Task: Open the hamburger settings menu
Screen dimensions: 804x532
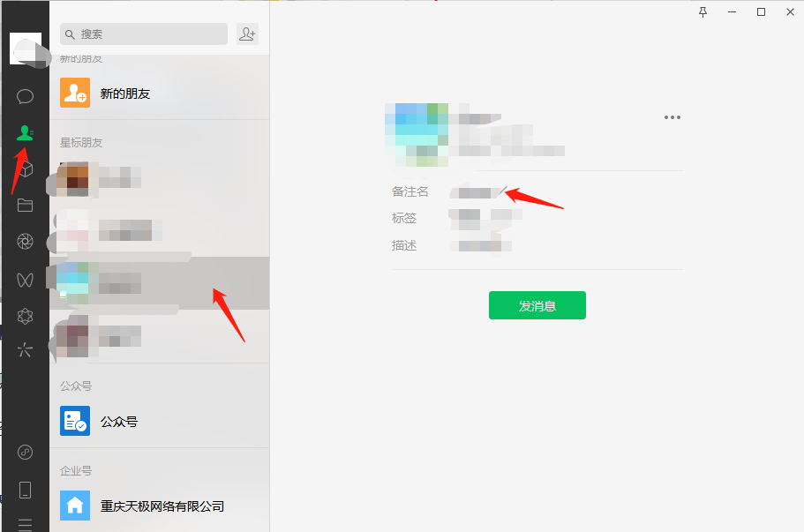Action: pos(25,525)
